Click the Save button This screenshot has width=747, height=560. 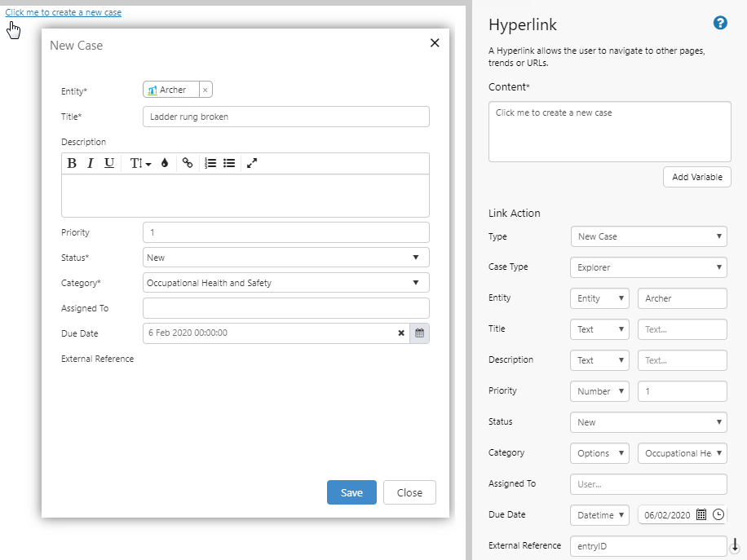(351, 492)
